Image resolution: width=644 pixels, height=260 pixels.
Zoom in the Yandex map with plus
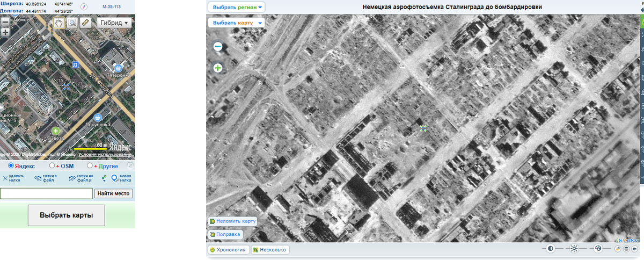(x=5, y=32)
